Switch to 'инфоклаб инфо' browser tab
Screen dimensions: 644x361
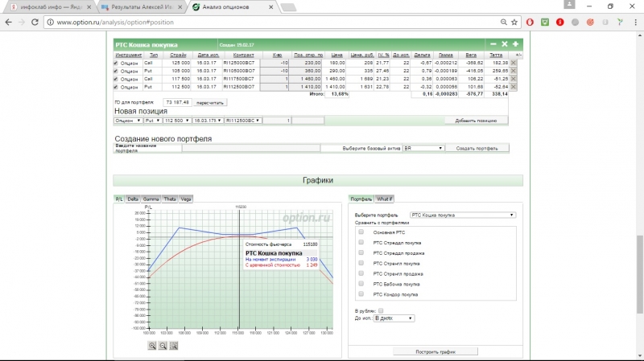point(52,7)
